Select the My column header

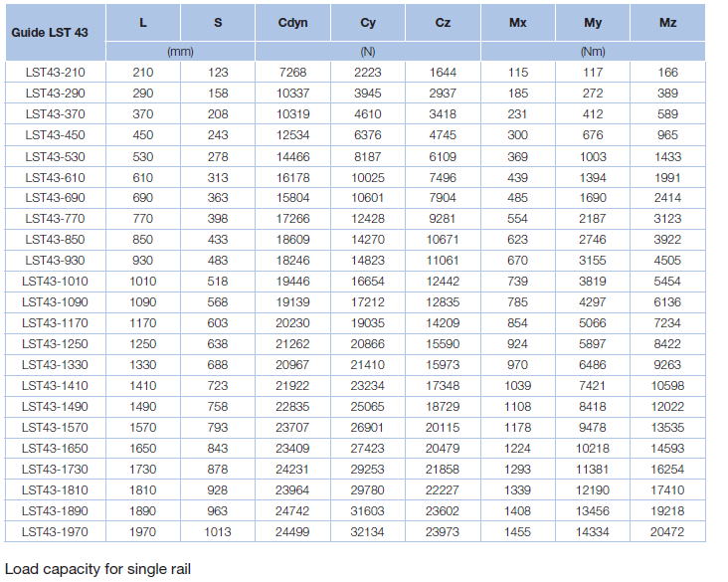(593, 22)
